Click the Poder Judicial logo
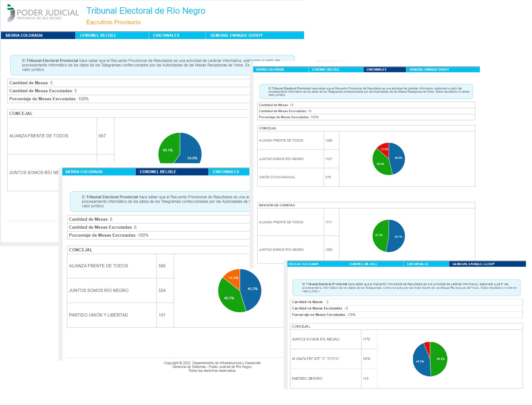 43,13
